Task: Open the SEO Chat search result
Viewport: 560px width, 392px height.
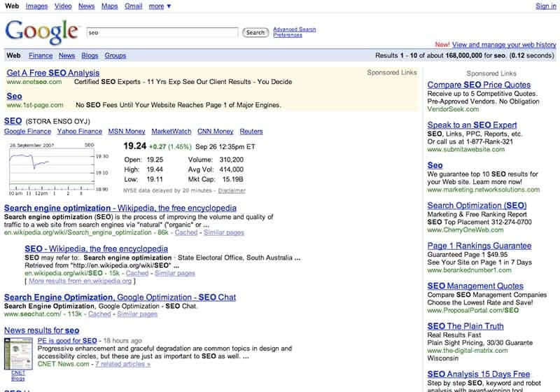Action: 120,297
